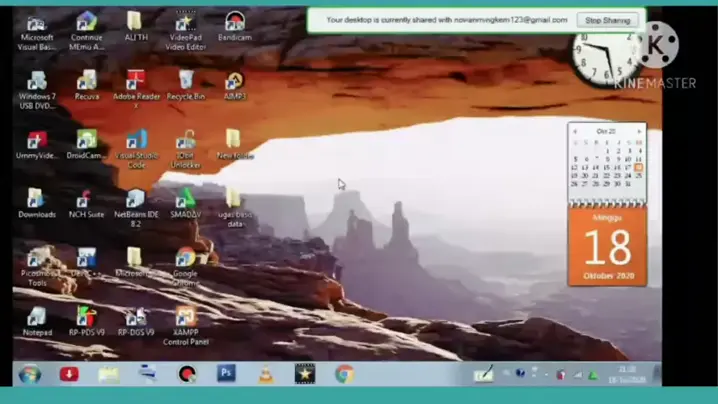Screen dimensions: 718x404
Task: Select the Adobe Reader desktop icon
Action: coord(136,80)
